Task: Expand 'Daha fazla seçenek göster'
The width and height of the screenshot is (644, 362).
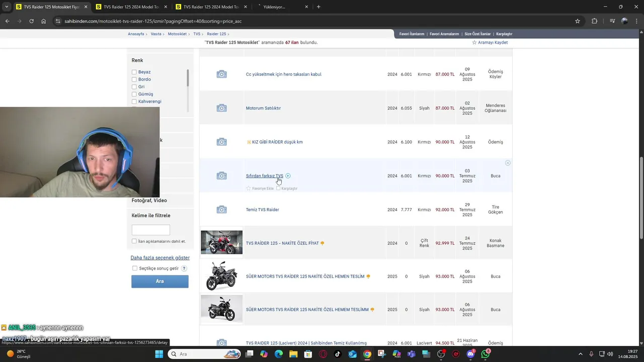Action: tap(160, 258)
